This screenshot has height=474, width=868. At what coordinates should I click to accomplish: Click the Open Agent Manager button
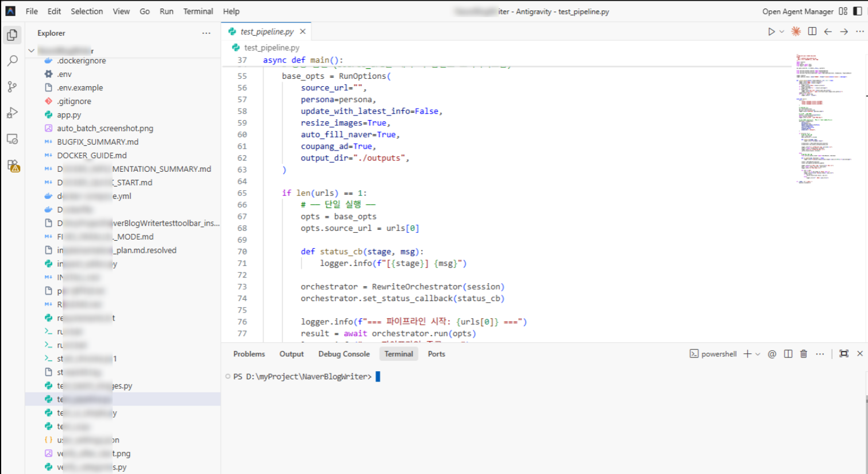point(798,11)
